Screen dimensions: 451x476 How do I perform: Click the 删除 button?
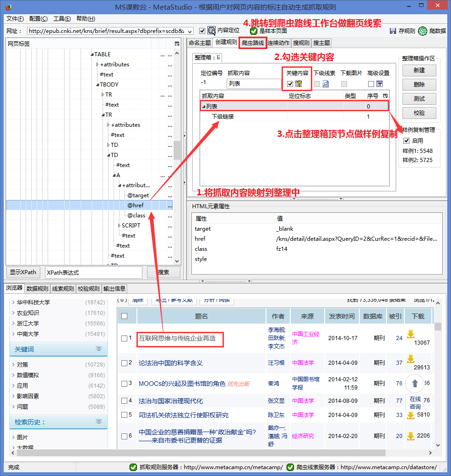419,85
